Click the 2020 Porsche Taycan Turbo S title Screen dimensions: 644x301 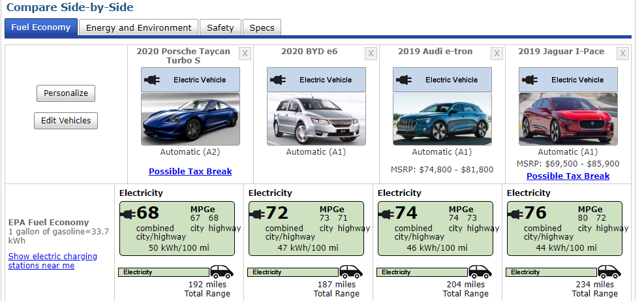[x=183, y=56]
